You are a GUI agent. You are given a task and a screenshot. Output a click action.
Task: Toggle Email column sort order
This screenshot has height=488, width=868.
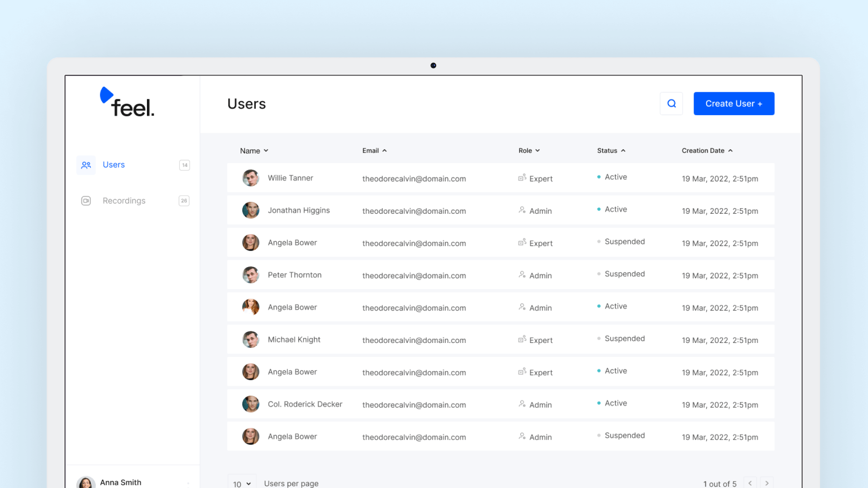point(374,150)
